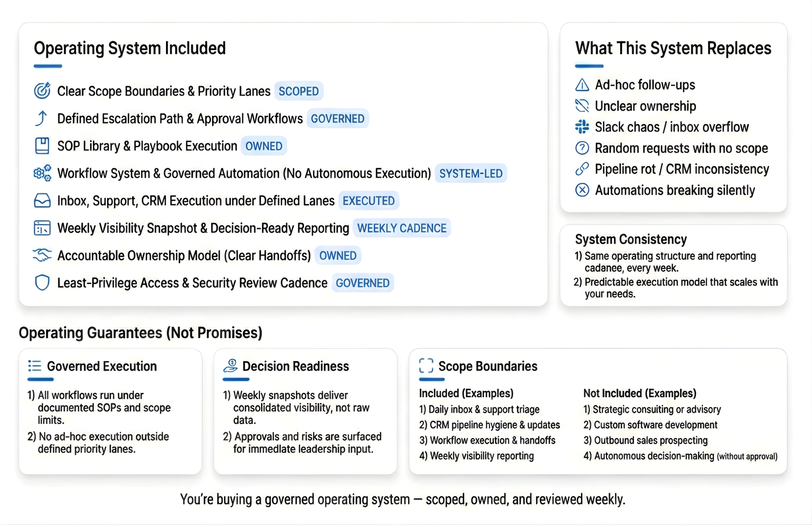Click the Slack logo icon
812x525 pixels.
point(582,126)
